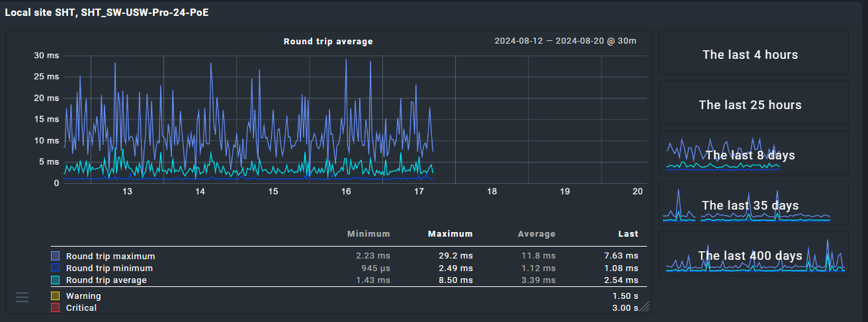This screenshot has width=868, height=322.
Task: Click the Round trip minimum color swatch
Action: 56,268
